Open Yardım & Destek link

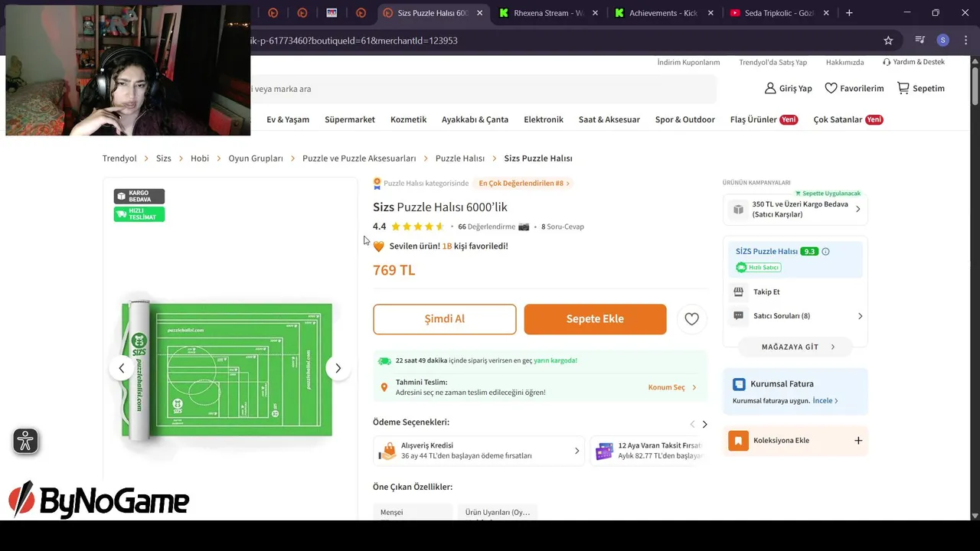(x=913, y=62)
